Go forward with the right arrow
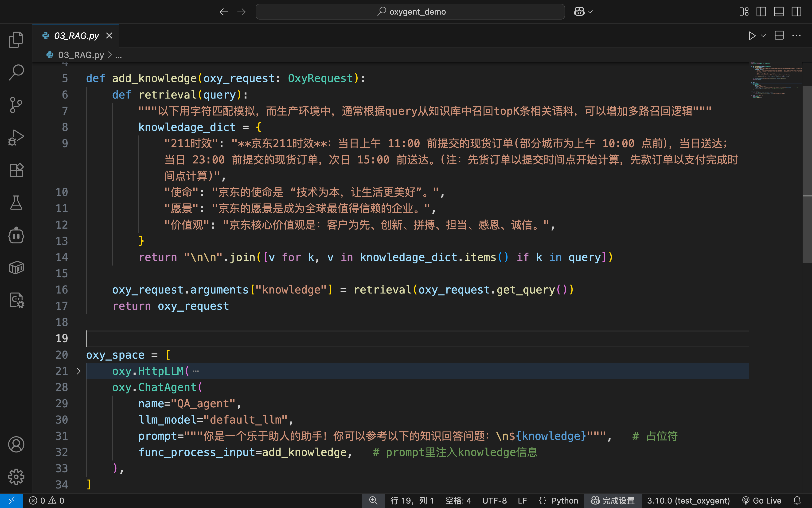The image size is (812, 508). [241, 12]
